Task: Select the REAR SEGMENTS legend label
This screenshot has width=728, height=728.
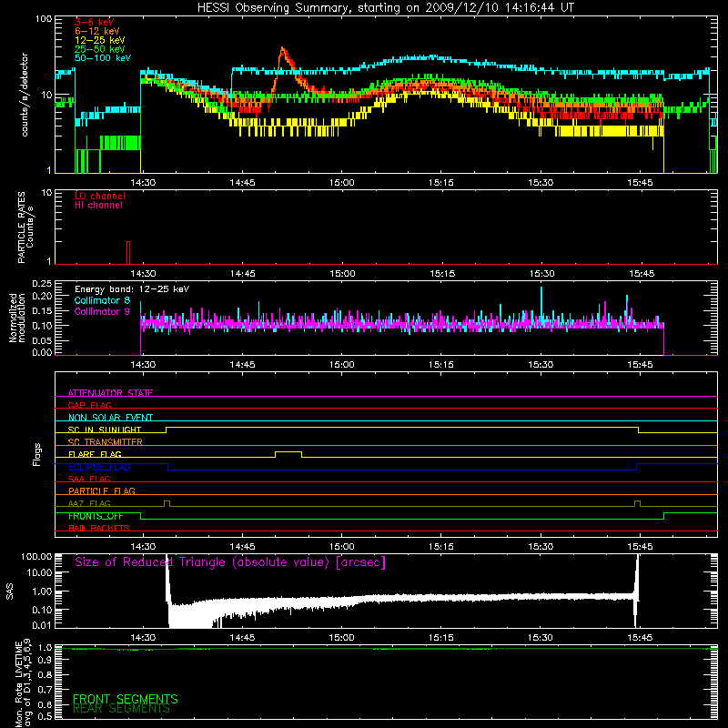Action: pyautogui.click(x=122, y=709)
